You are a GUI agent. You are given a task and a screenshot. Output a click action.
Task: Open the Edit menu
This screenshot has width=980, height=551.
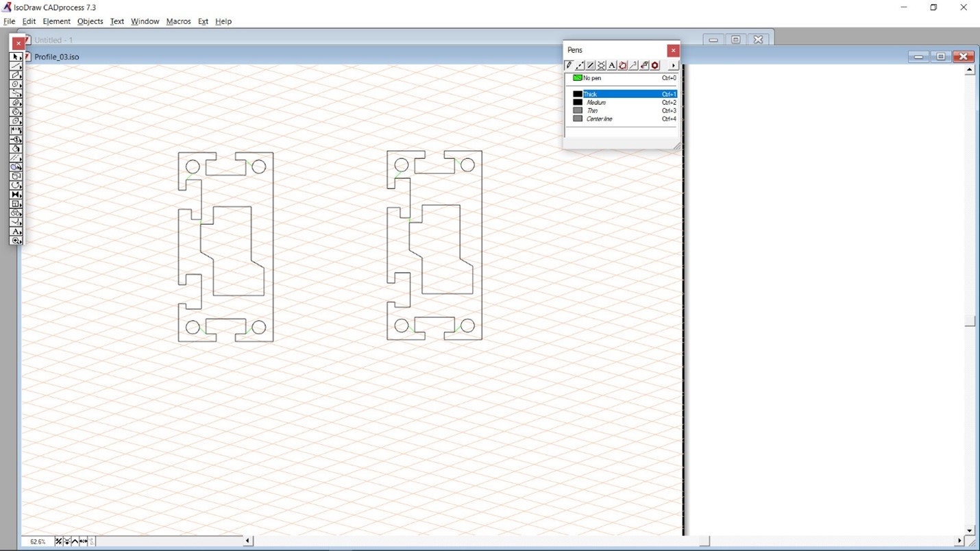click(29, 21)
